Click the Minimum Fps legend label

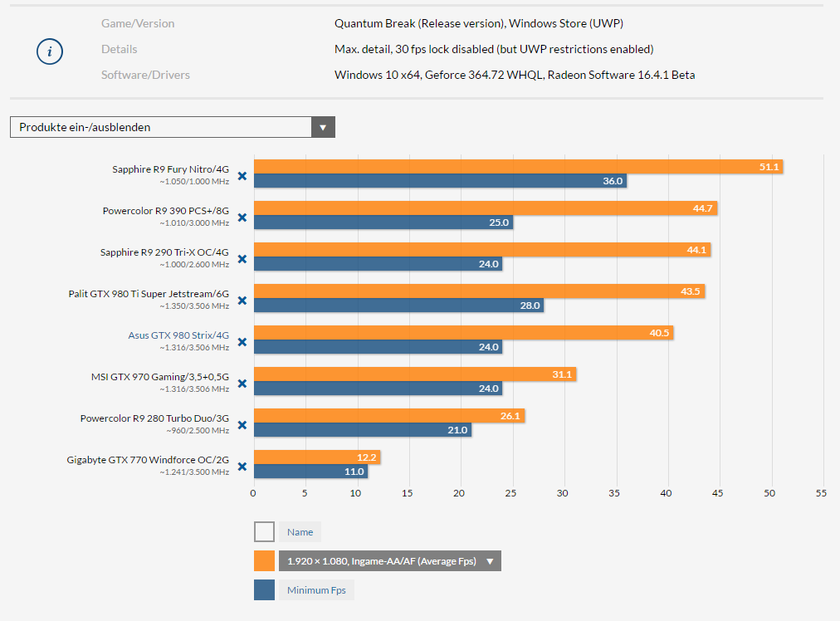click(316, 590)
